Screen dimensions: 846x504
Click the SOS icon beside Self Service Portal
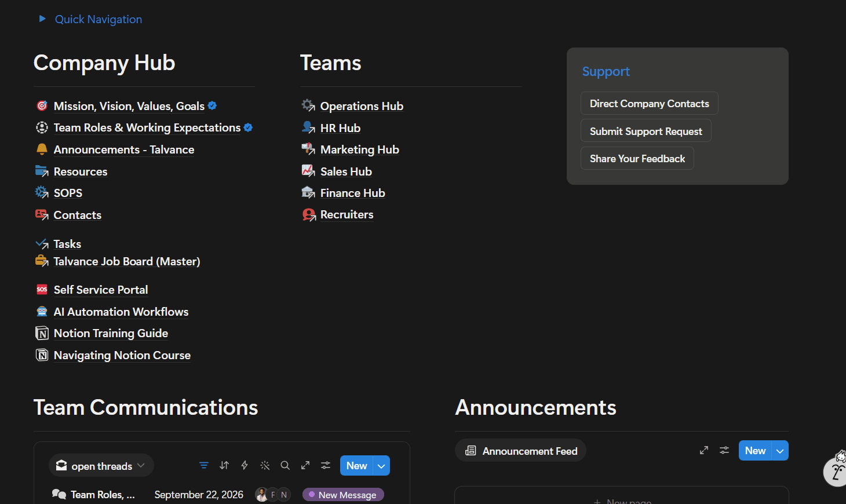[x=42, y=289]
